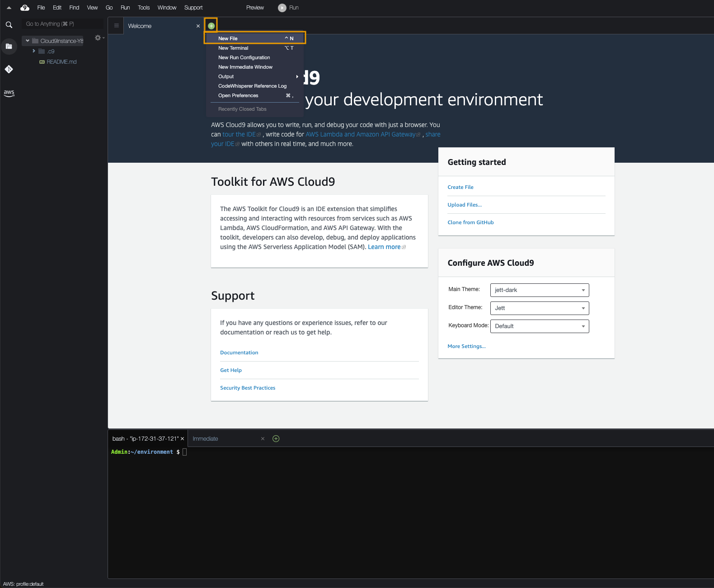Switch to the Immediate tab
Image resolution: width=714 pixels, height=588 pixels.
206,439
